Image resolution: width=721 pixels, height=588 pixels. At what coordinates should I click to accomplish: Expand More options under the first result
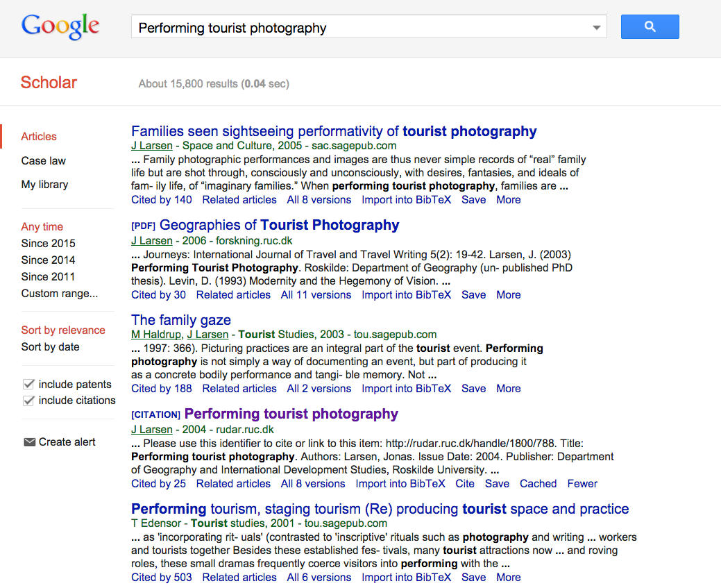508,199
